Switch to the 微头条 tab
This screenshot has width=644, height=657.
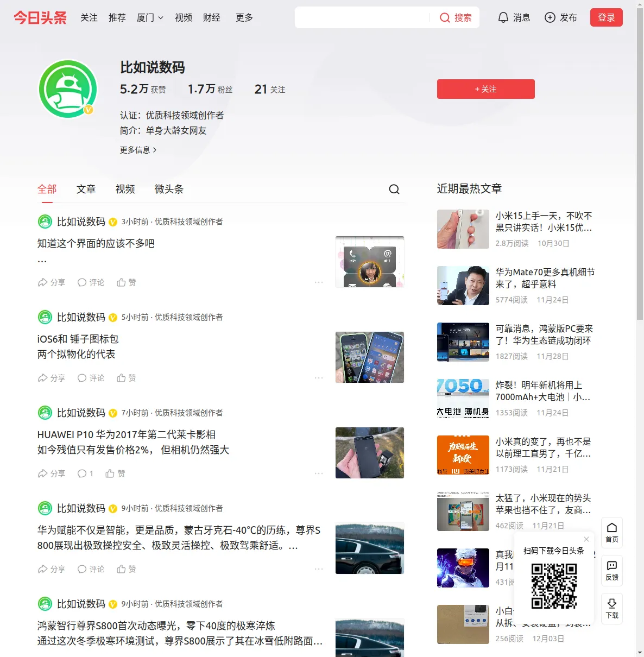coord(169,189)
